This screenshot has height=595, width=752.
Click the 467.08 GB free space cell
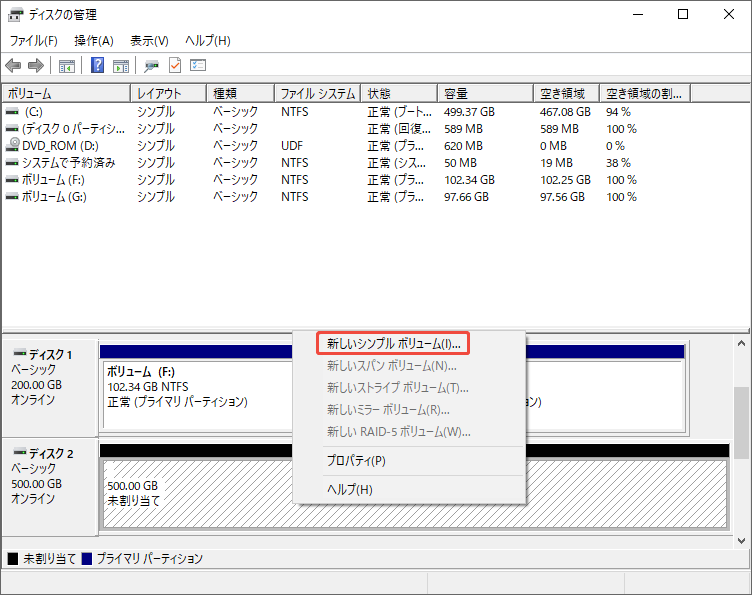pyautogui.click(x=565, y=112)
